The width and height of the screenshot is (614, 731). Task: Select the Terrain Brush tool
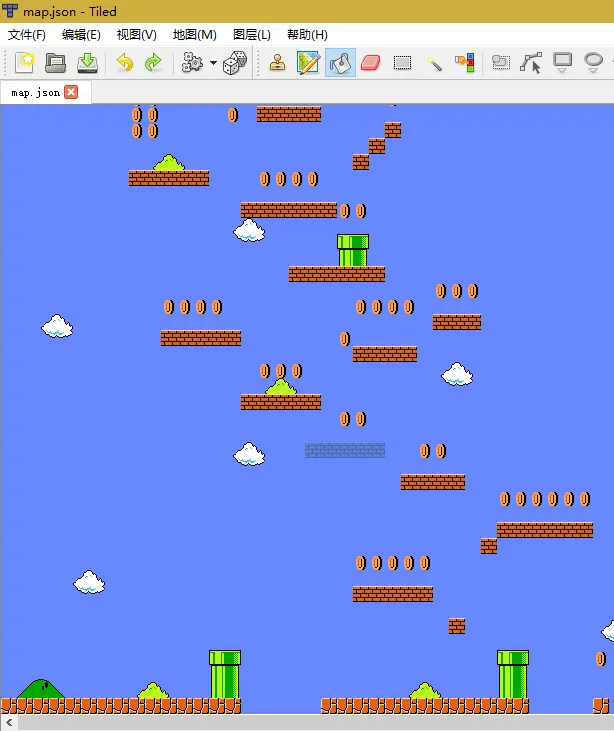308,62
